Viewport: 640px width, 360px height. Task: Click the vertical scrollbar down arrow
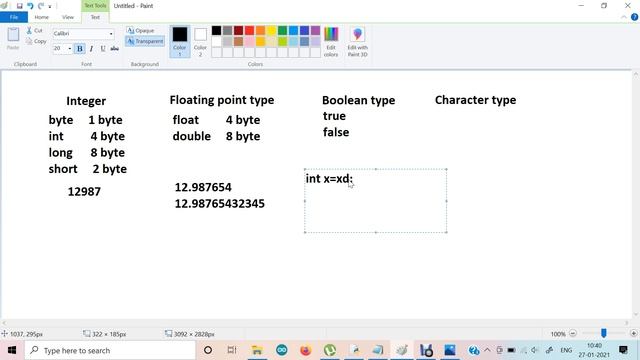(636, 314)
